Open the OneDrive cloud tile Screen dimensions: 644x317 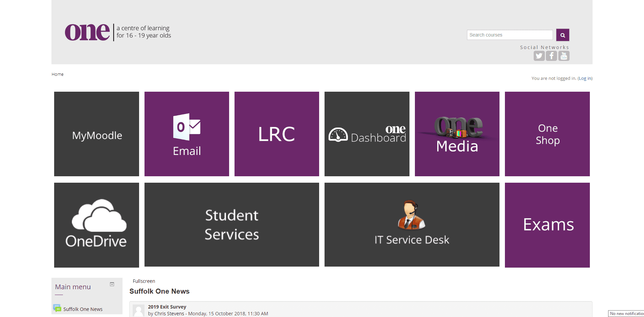[96, 225]
